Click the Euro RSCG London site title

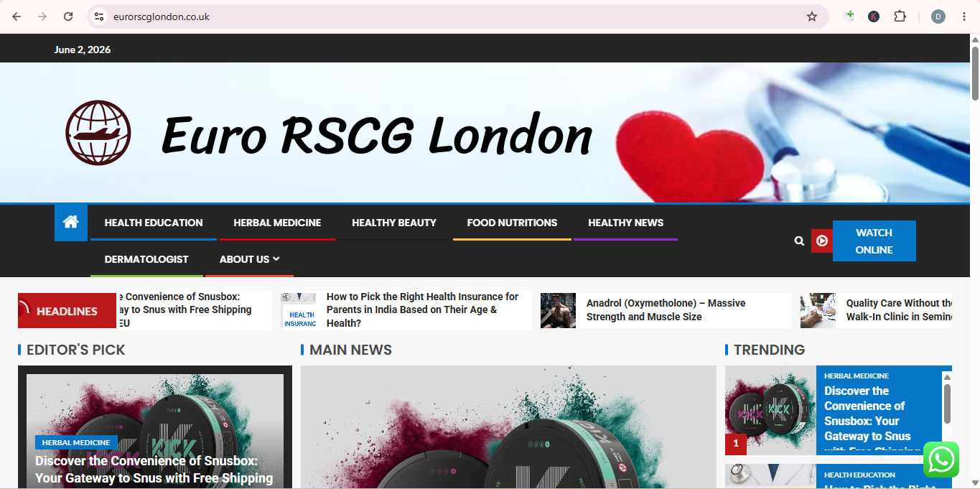tap(377, 136)
